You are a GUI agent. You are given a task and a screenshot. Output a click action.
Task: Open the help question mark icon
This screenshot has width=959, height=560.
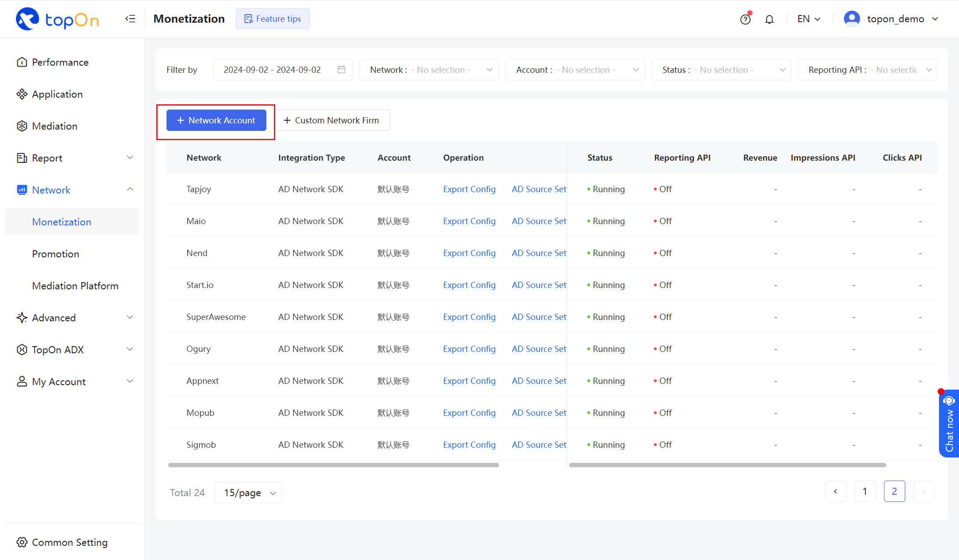point(745,19)
